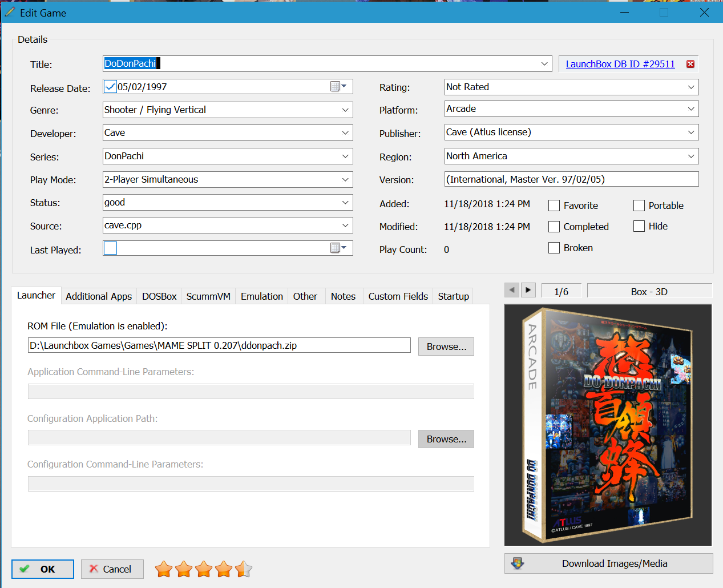Click the Box - 3D image type button
This screenshot has height=588, width=723.
[649, 291]
